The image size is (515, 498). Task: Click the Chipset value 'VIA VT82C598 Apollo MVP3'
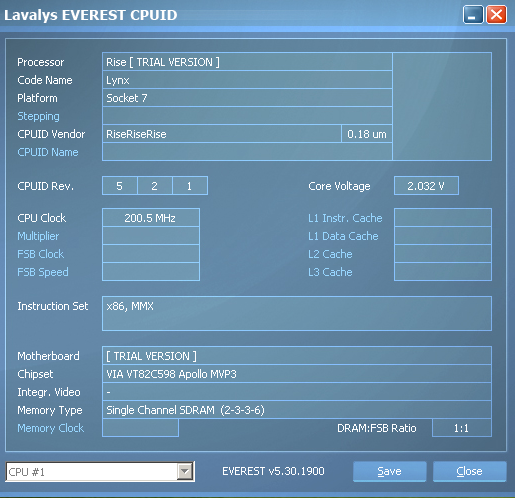[x=297, y=374]
